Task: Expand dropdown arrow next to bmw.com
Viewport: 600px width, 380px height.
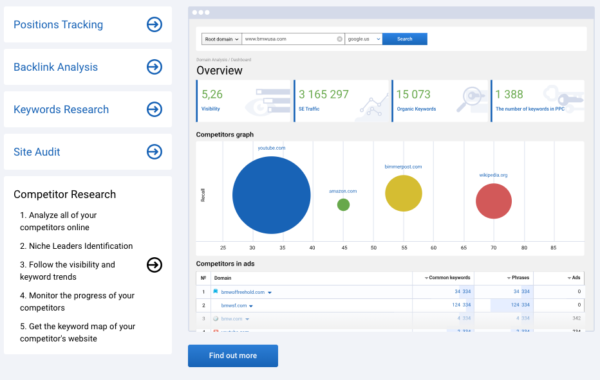Action: (x=247, y=319)
